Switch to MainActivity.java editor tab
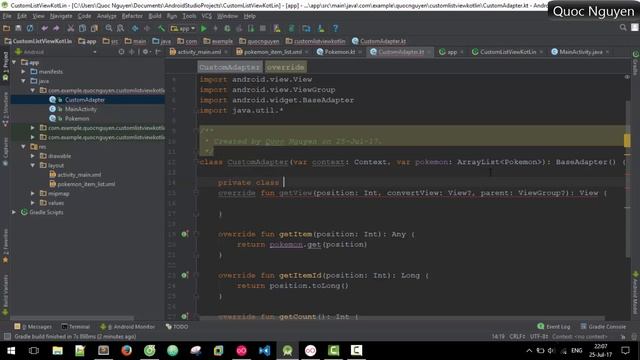This screenshot has height=360, width=640. 580,52
